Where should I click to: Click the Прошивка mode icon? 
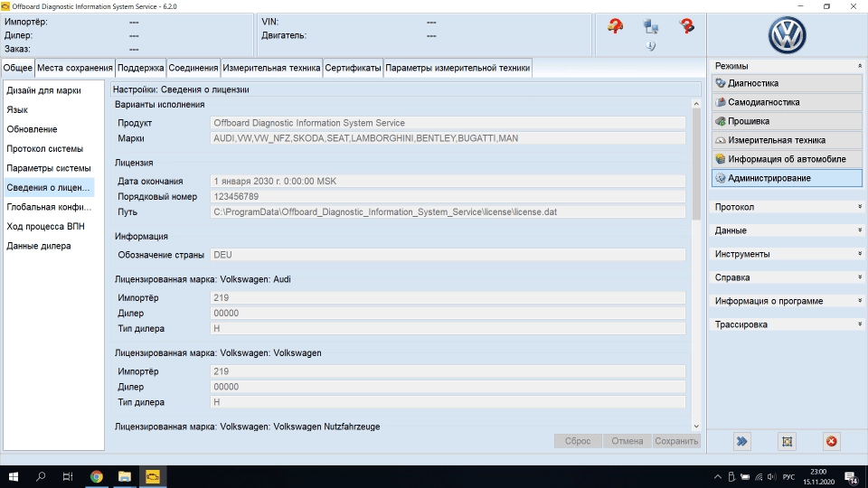721,121
